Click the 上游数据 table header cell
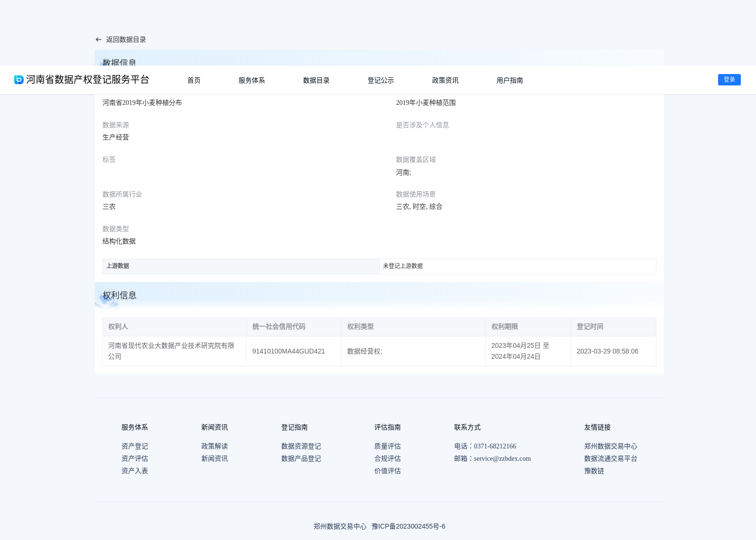756x540 pixels. pos(241,266)
